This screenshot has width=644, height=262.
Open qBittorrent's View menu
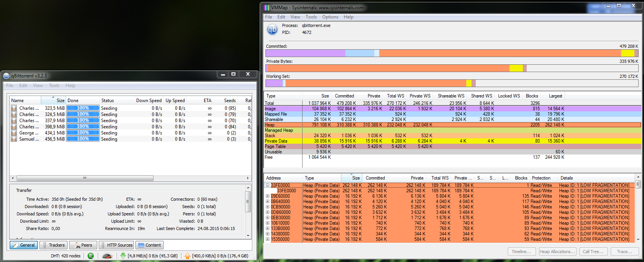[38, 86]
